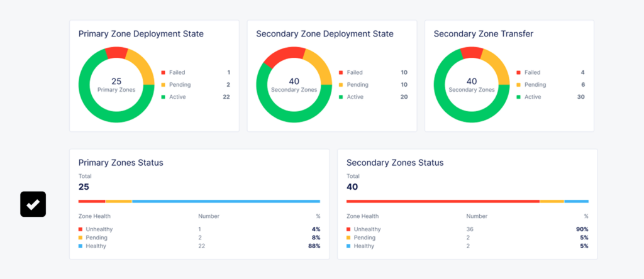Select the red Failed swatch in Secondary Zone Transfer
This screenshot has width=644, height=279.
(x=518, y=73)
